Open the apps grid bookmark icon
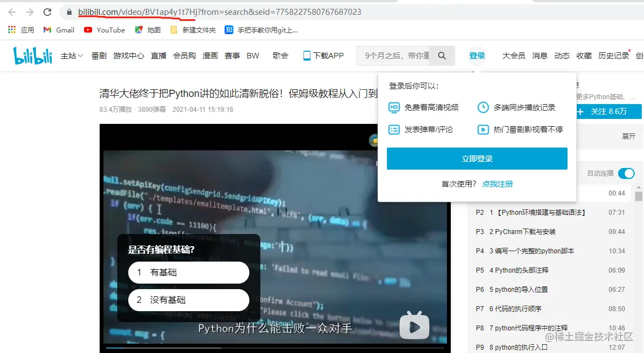 [12, 30]
